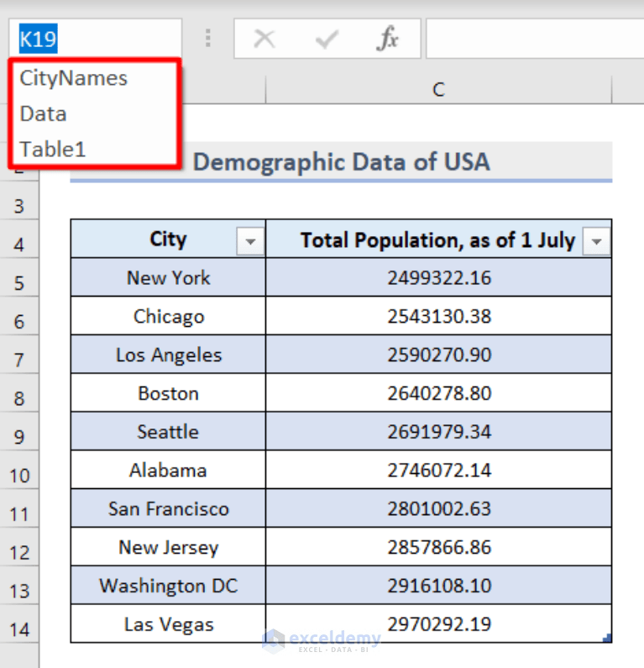This screenshot has width=644, height=668.
Task: Click the value 2746072.14
Action: (439, 471)
